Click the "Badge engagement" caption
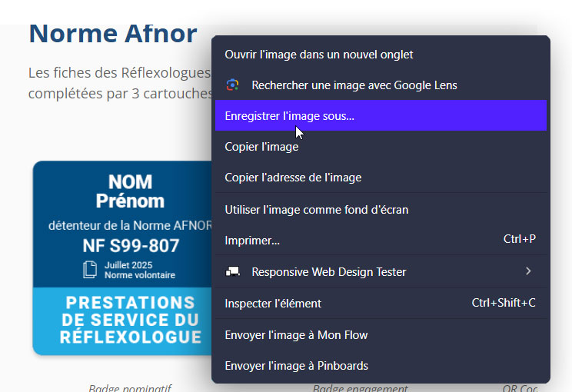Screen dimensions: 572x392 coord(361,388)
